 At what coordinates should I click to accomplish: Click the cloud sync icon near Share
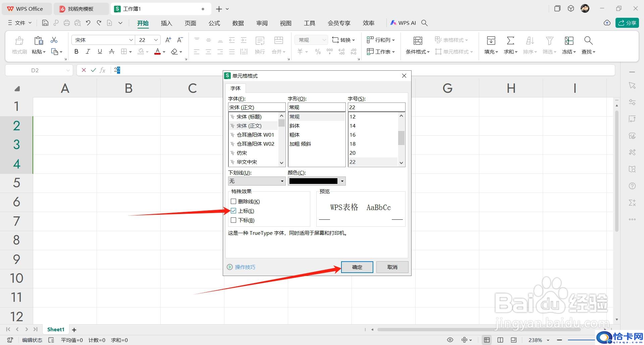[607, 23]
